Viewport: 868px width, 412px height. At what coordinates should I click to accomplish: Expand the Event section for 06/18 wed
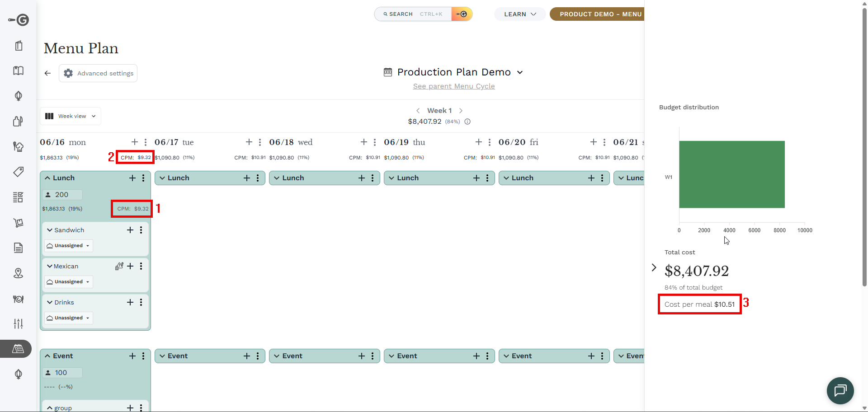click(277, 356)
